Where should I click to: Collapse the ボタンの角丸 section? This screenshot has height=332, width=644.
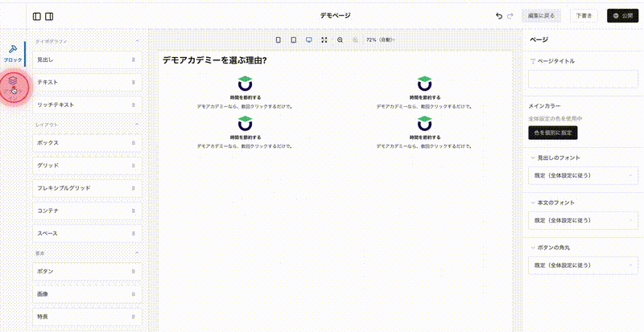[x=533, y=248]
